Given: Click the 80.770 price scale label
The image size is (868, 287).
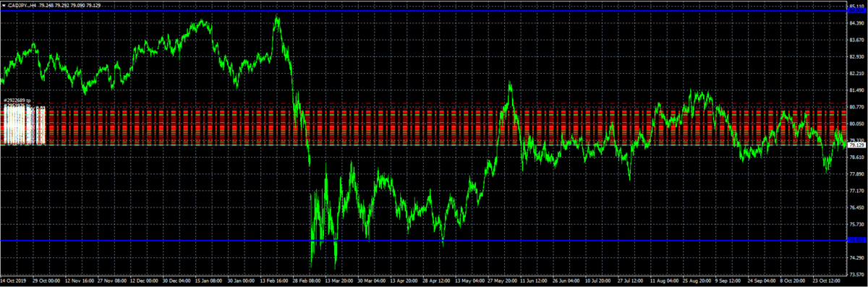Looking at the screenshot, I should pos(856,107).
